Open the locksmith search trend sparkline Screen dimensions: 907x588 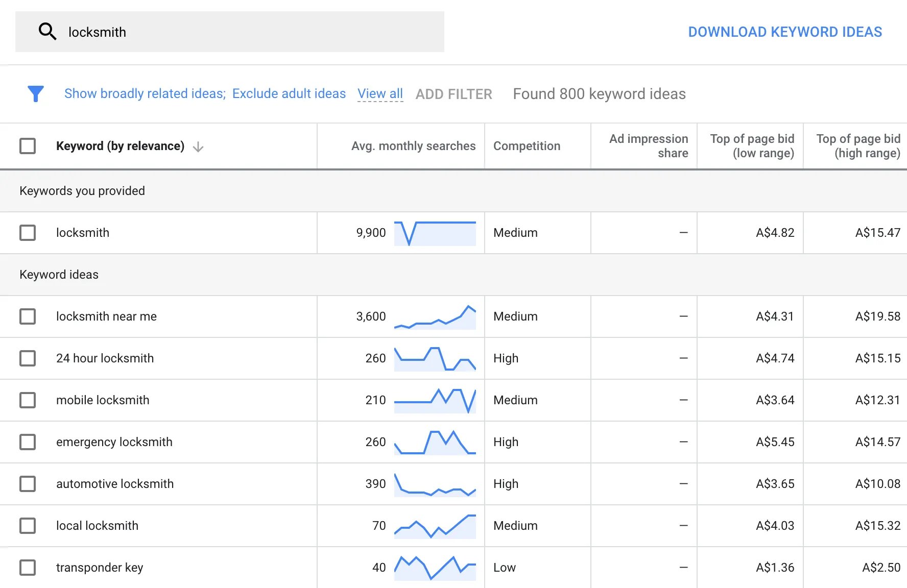435,233
